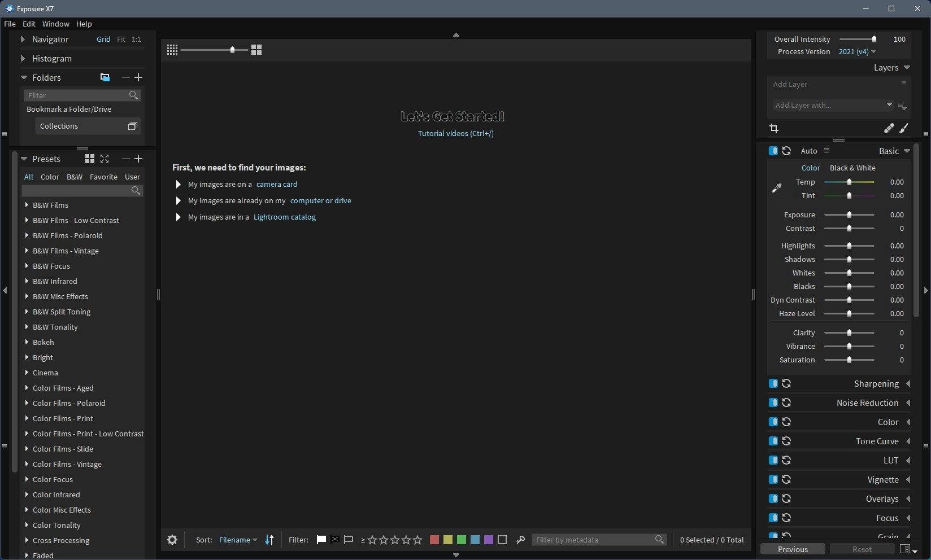Image resolution: width=931 pixels, height=560 pixels.
Task: Open the settings gear in bottom toolbar
Action: click(172, 540)
